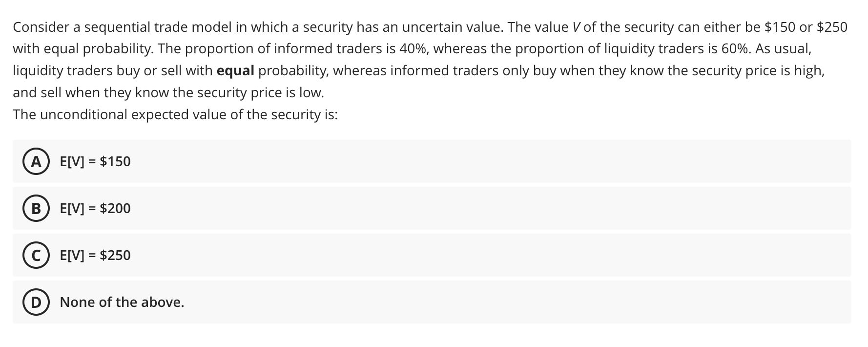Image resolution: width=868 pixels, height=347 pixels.
Task: Click the C option circle badge
Action: point(36,255)
